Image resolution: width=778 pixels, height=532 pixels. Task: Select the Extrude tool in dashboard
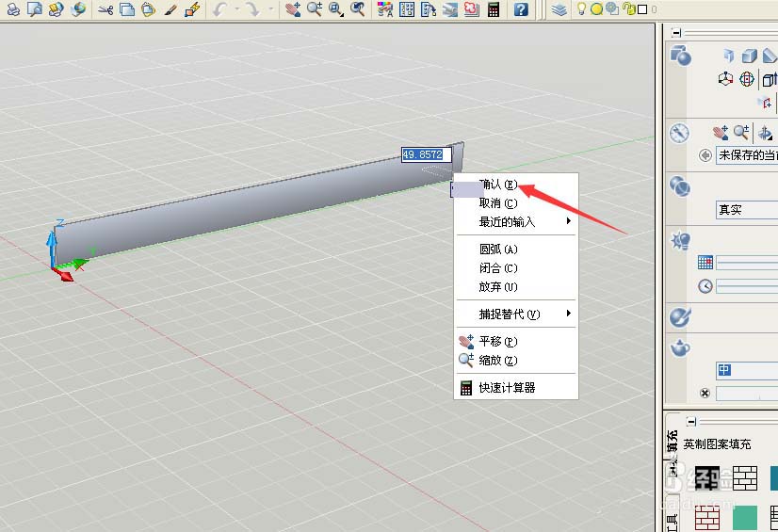(x=770, y=78)
